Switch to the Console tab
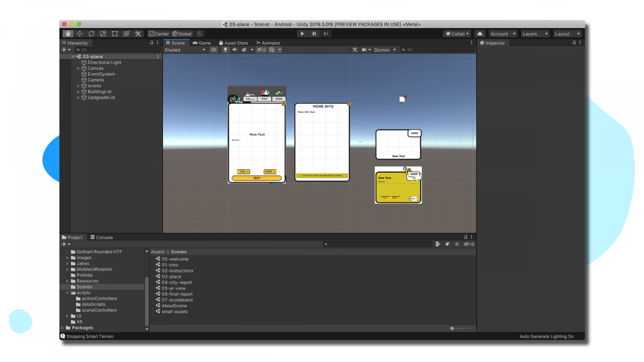Viewport: 644px width, 362px height. coord(102,237)
